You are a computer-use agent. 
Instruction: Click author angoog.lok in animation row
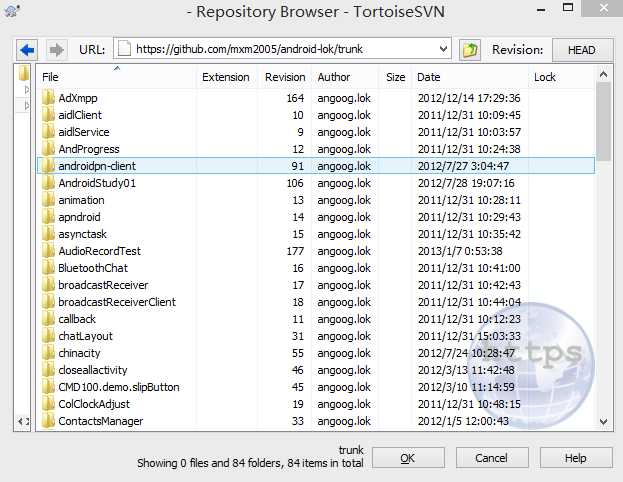[344, 200]
